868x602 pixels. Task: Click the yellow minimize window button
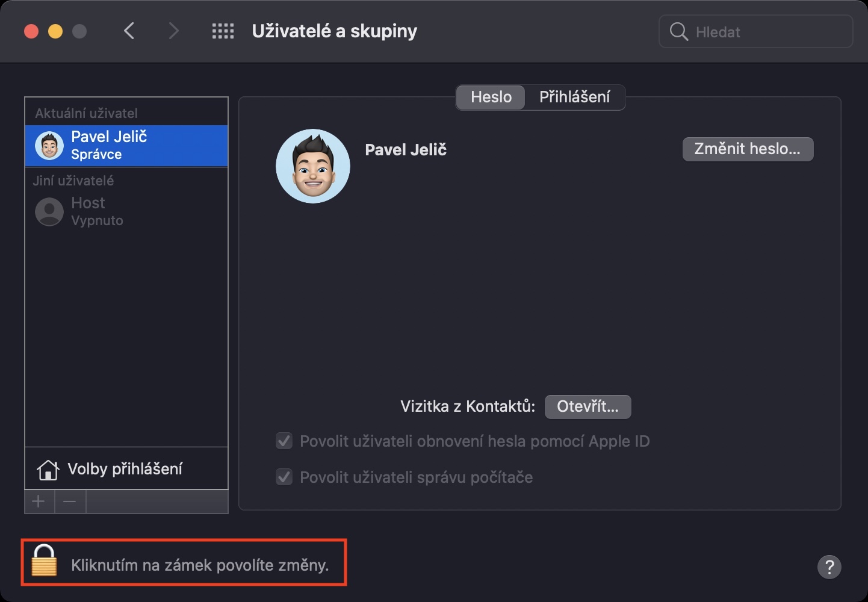(x=55, y=31)
